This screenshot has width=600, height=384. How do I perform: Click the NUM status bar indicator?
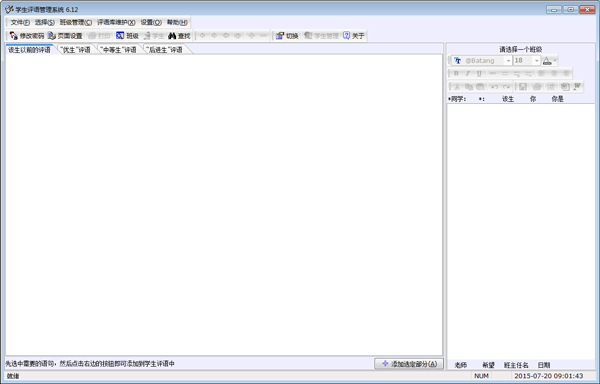coord(481,376)
